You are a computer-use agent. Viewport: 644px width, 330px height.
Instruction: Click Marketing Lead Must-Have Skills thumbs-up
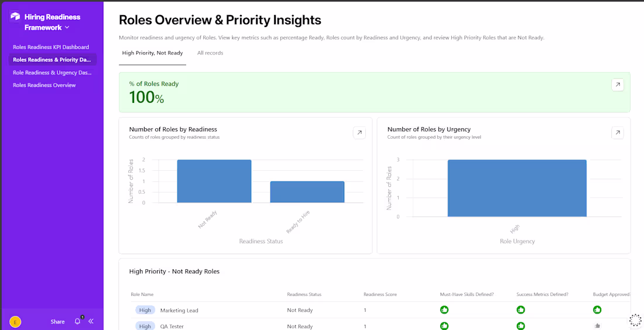point(444,310)
